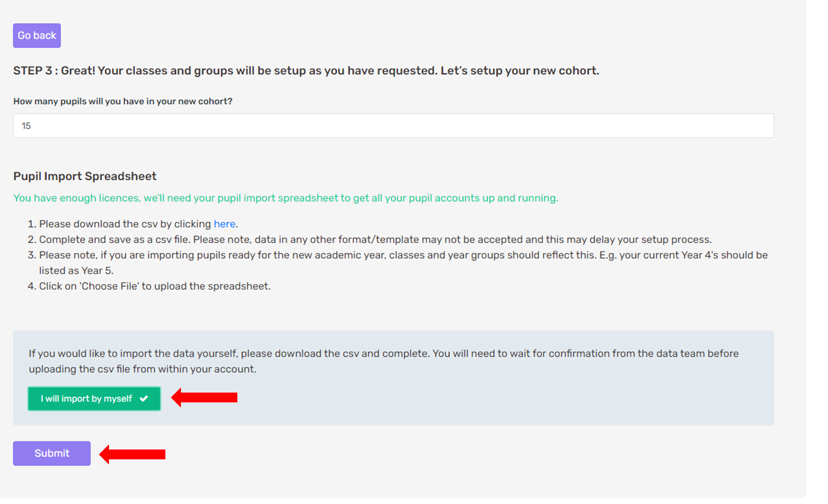The height and width of the screenshot is (504, 828).
Task: Click the green 'You have enough licences' message
Action: click(x=286, y=198)
